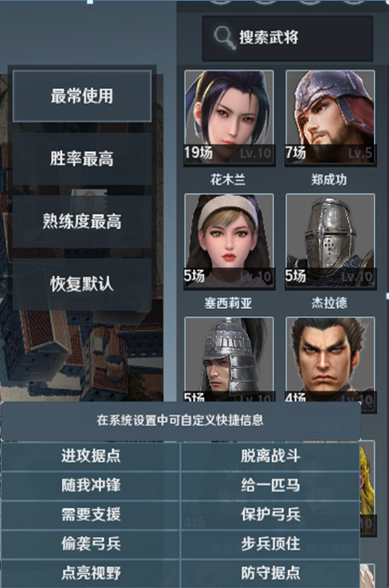Reset sorting with 恢复默认
389x588 pixels.
(83, 284)
